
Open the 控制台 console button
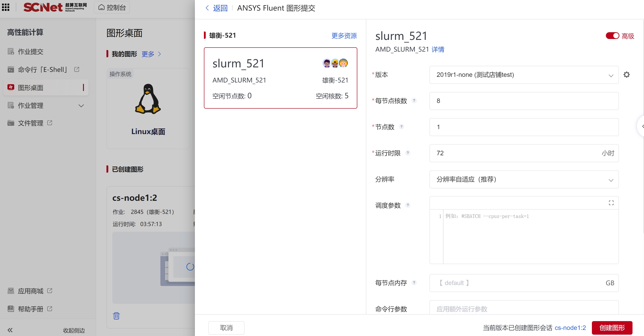[112, 7]
